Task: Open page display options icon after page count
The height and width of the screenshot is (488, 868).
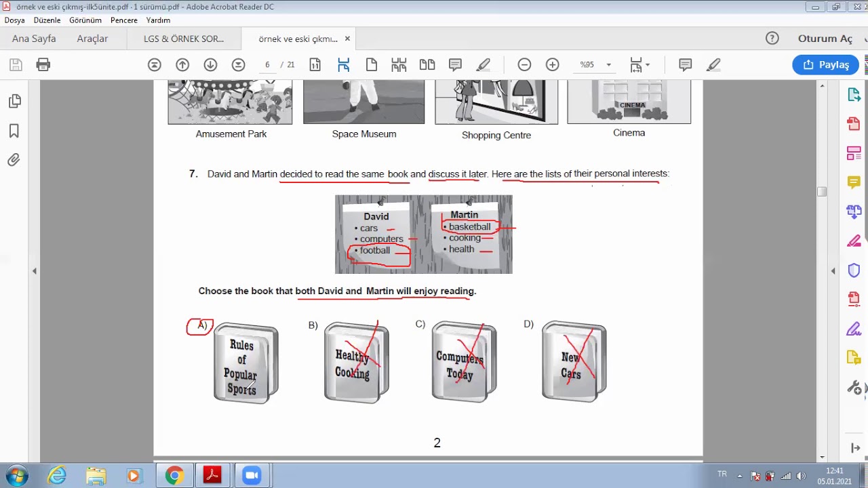Action: pos(315,64)
